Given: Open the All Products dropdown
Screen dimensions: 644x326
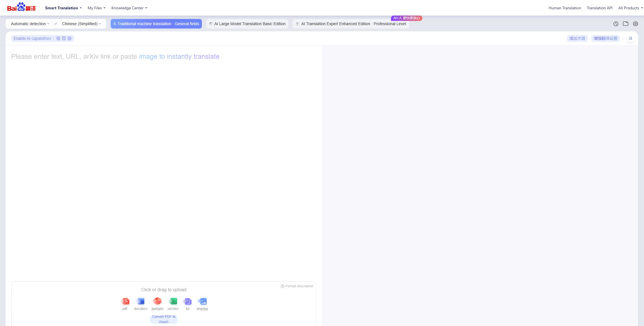Looking at the screenshot, I should [630, 8].
